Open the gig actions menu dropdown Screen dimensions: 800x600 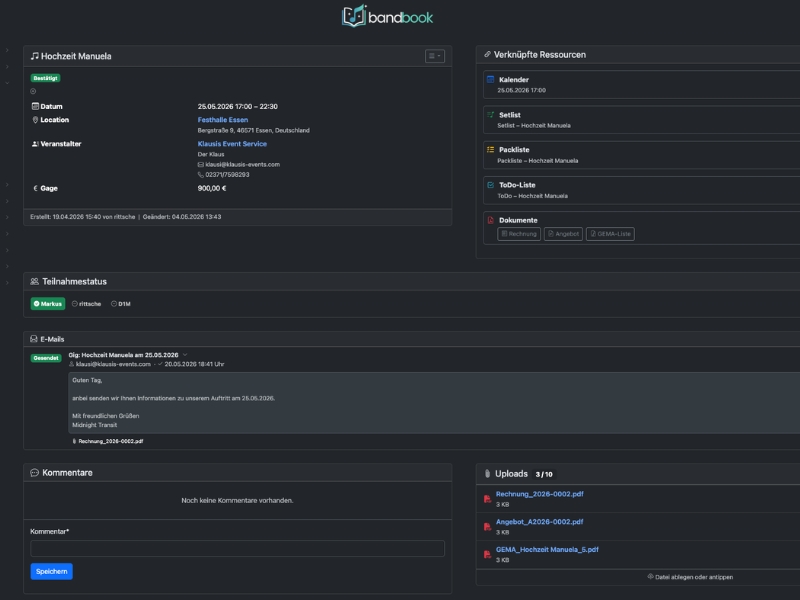(435, 56)
